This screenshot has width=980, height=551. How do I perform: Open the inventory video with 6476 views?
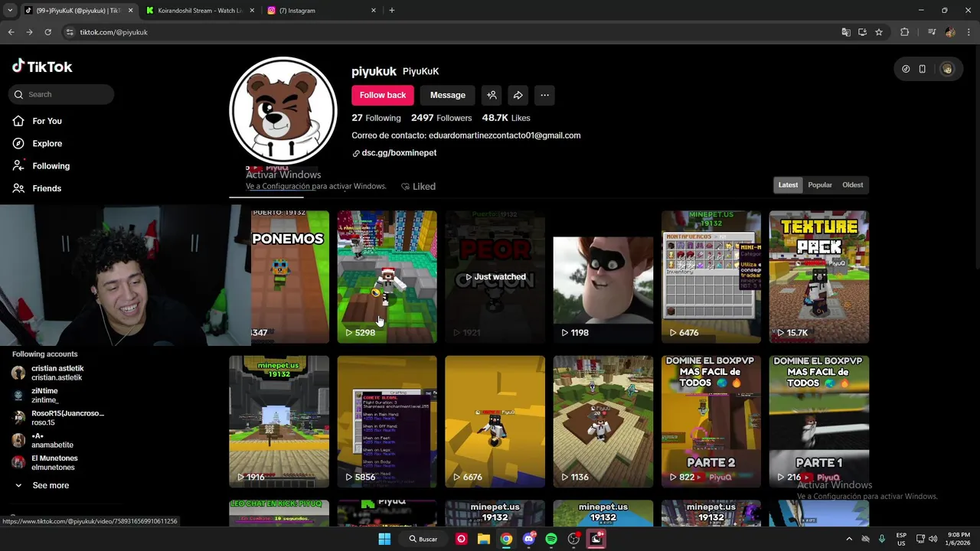(x=711, y=276)
